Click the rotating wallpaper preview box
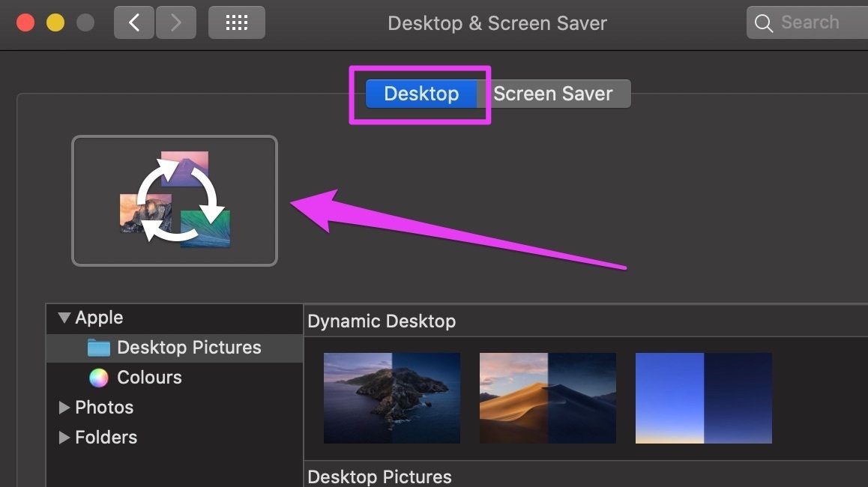 175,201
